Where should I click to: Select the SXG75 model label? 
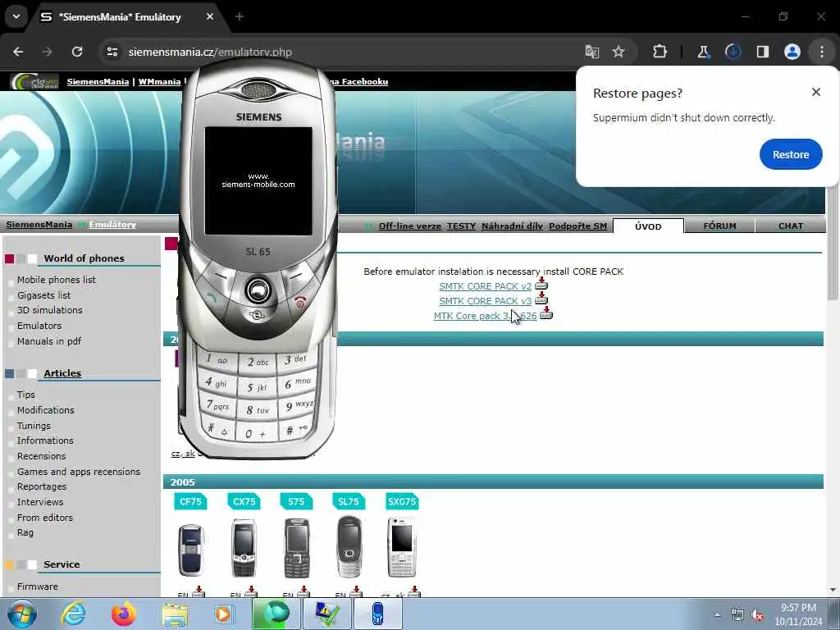[402, 501]
